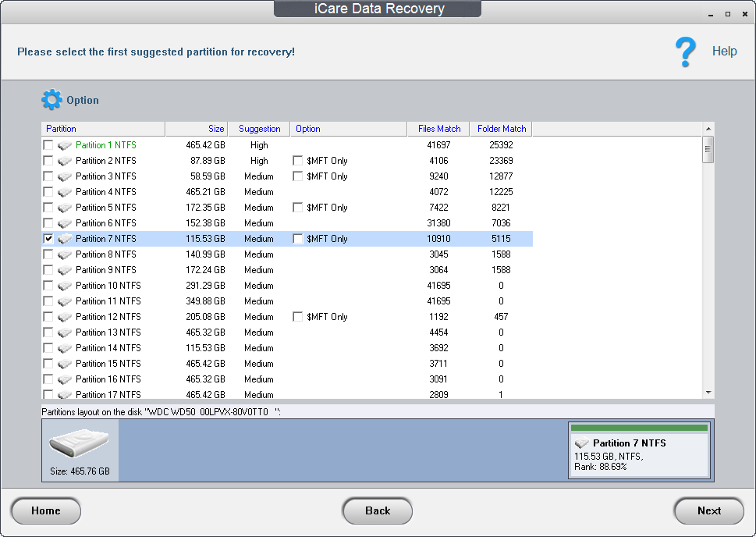This screenshot has height=537, width=756.
Task: Click Folder Match value 457
Action: pos(501,317)
